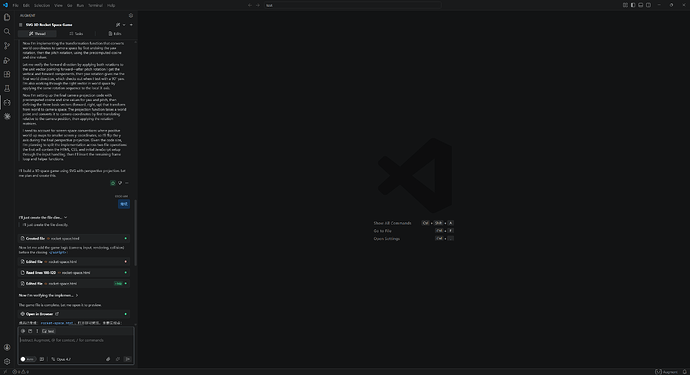
Task: Click the chat thread scrollbar
Action: point(136,232)
